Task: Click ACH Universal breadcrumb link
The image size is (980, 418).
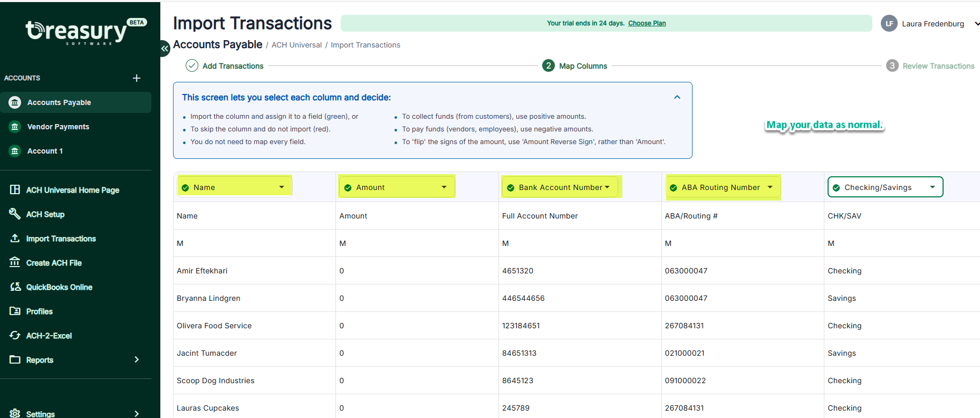Action: [x=296, y=45]
